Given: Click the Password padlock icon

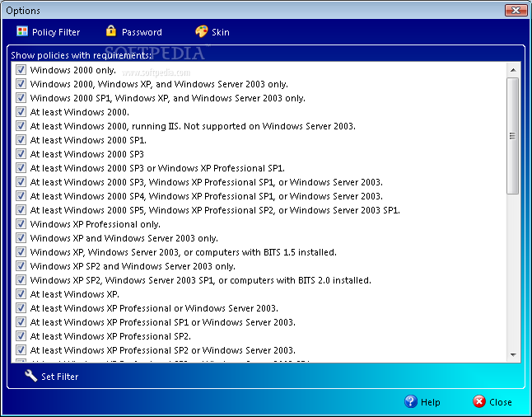Looking at the screenshot, I should point(110,30).
